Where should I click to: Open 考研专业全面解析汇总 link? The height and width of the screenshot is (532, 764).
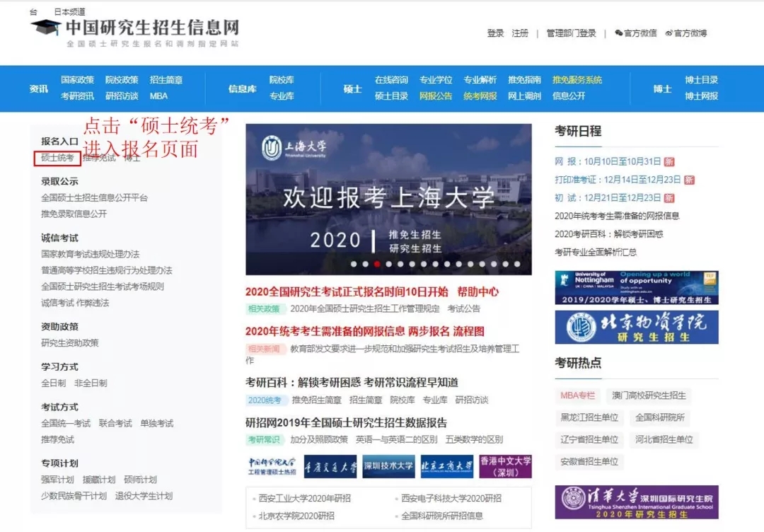596,253
